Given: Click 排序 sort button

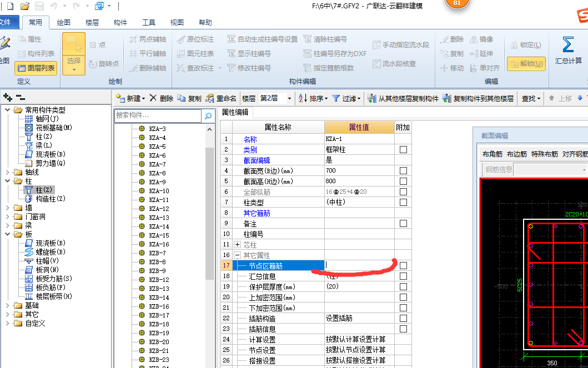Looking at the screenshot, I should pyautogui.click(x=313, y=98).
